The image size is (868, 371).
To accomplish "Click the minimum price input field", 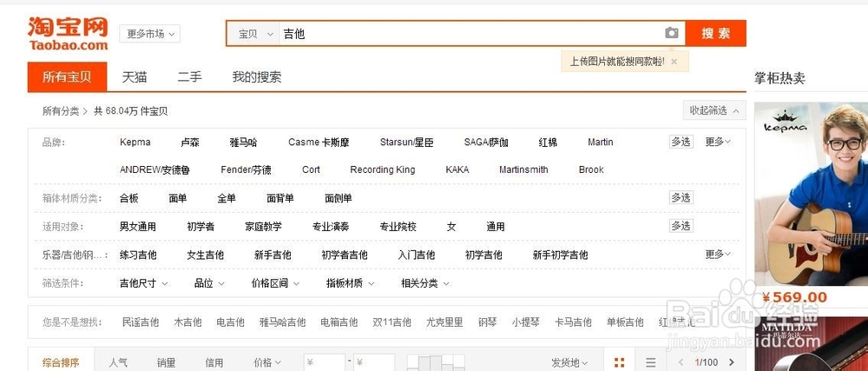I will [325, 362].
